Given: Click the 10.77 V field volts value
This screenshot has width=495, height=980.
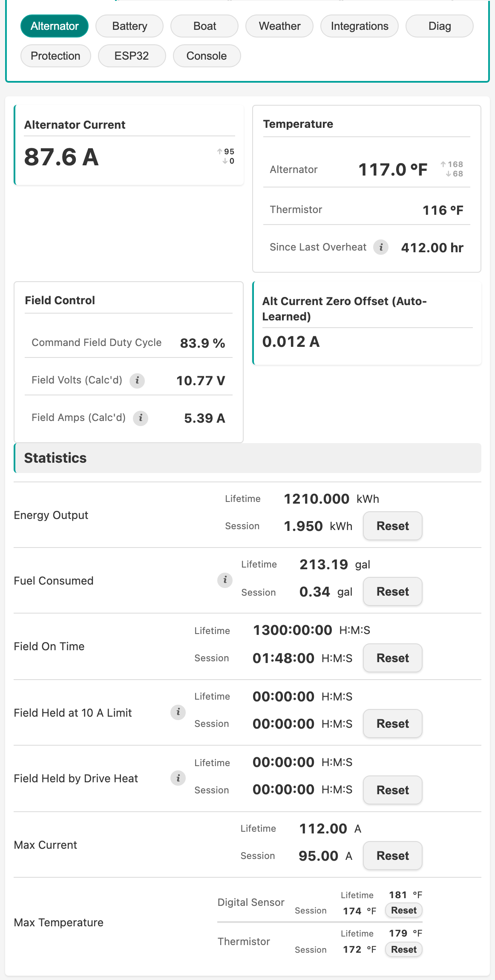Looking at the screenshot, I should point(201,380).
